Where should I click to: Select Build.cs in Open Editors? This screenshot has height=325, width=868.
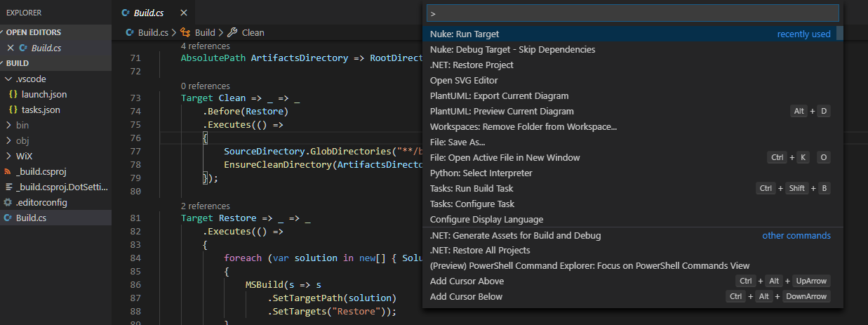click(56, 48)
